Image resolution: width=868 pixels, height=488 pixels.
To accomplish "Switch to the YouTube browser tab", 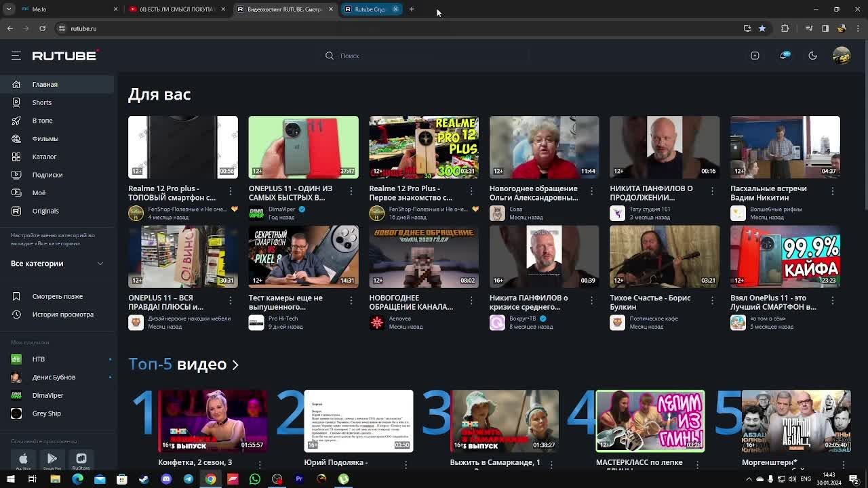I will pos(178,9).
